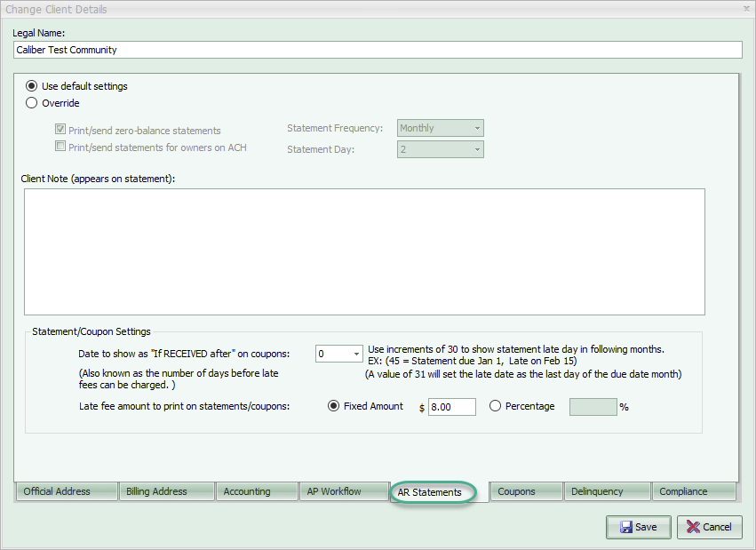Image resolution: width=756 pixels, height=550 pixels.
Task: Choose Fixed Amount for late fee
Action: point(333,406)
